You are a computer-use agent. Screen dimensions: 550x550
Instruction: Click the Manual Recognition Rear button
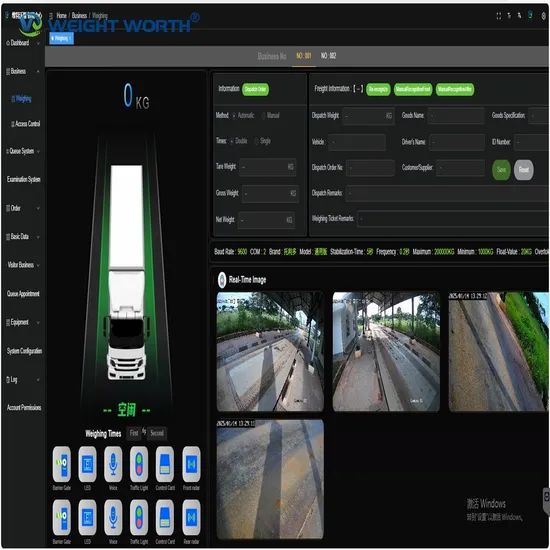pos(455,89)
